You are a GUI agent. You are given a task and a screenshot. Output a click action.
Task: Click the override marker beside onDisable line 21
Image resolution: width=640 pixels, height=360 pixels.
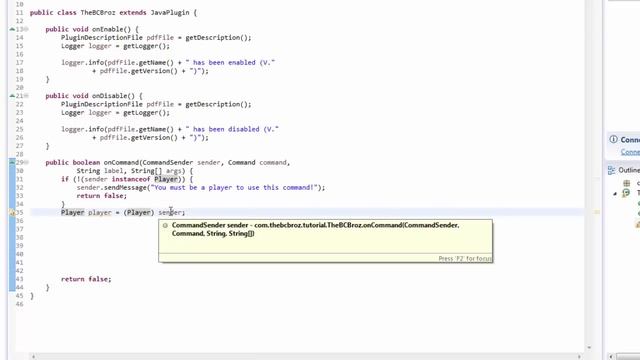point(12,96)
